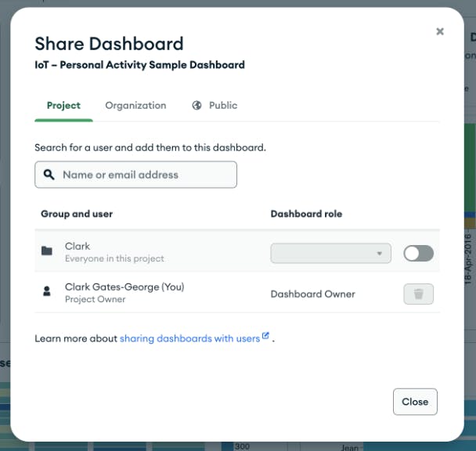The width and height of the screenshot is (476, 451).
Task: Click the Share Dashboard heading
Action: tap(109, 44)
